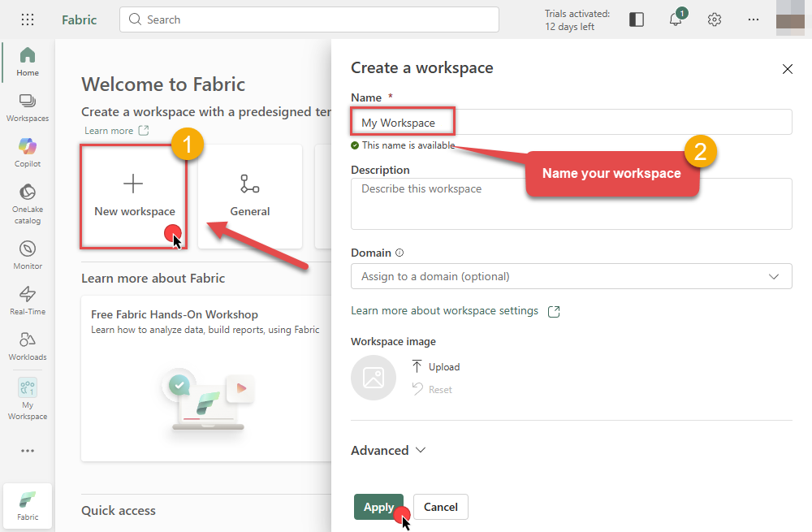The width and height of the screenshot is (812, 532).
Task: Open the notifications bell
Action: [676, 19]
